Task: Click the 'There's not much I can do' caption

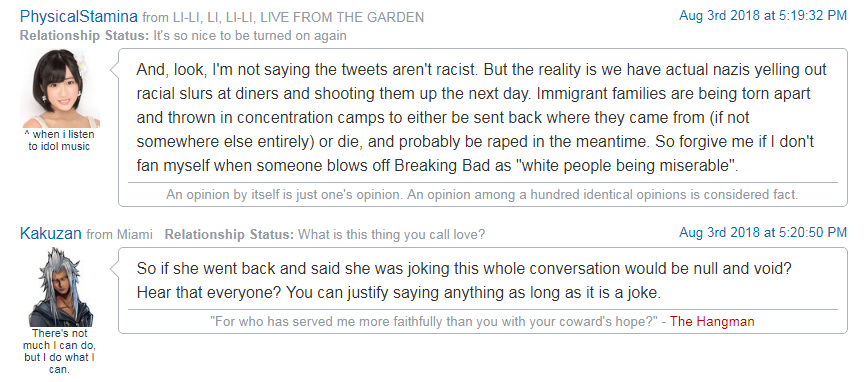Action: click(x=59, y=352)
